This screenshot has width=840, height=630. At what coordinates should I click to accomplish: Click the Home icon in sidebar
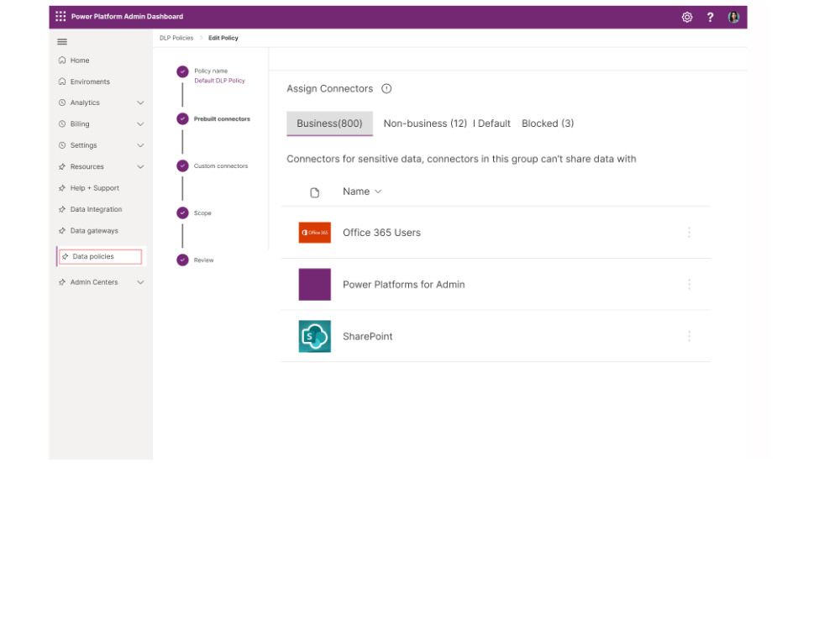[x=62, y=60]
